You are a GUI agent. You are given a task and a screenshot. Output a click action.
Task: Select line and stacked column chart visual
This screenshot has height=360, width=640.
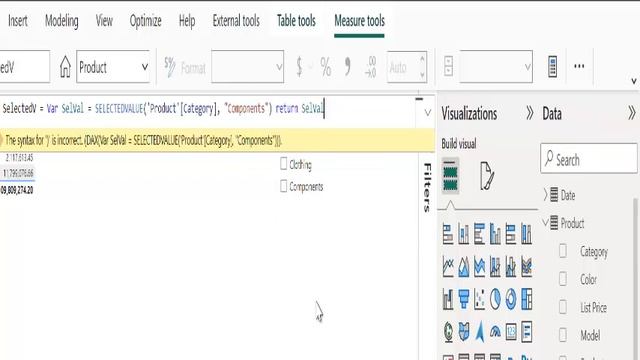[x=495, y=267]
